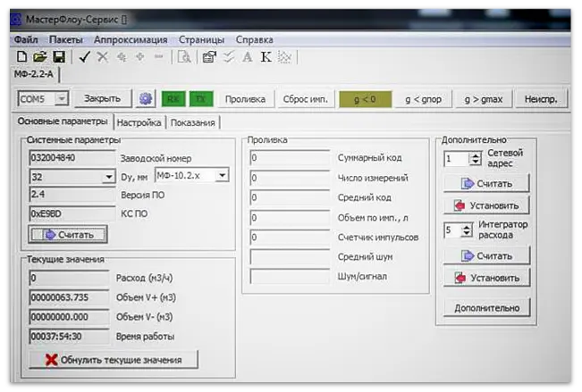The height and width of the screenshot is (392, 582).
Task: Click the New file icon
Action: coord(22,57)
